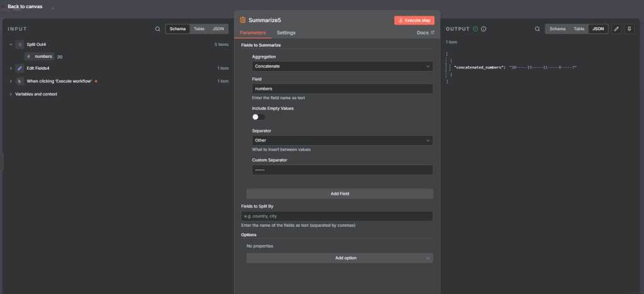This screenshot has height=294, width=644.
Task: Click the Edit Fields4 pencil node icon
Action: [x=19, y=68]
